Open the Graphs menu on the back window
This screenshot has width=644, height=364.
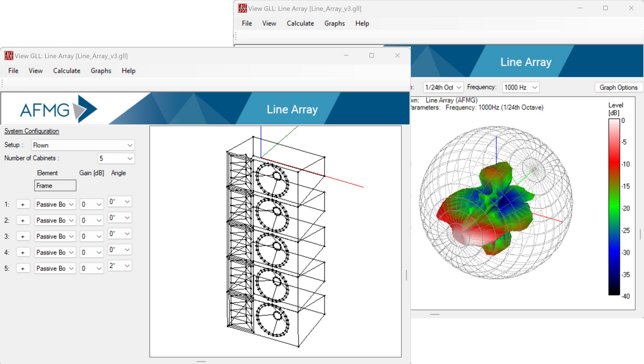tap(334, 23)
